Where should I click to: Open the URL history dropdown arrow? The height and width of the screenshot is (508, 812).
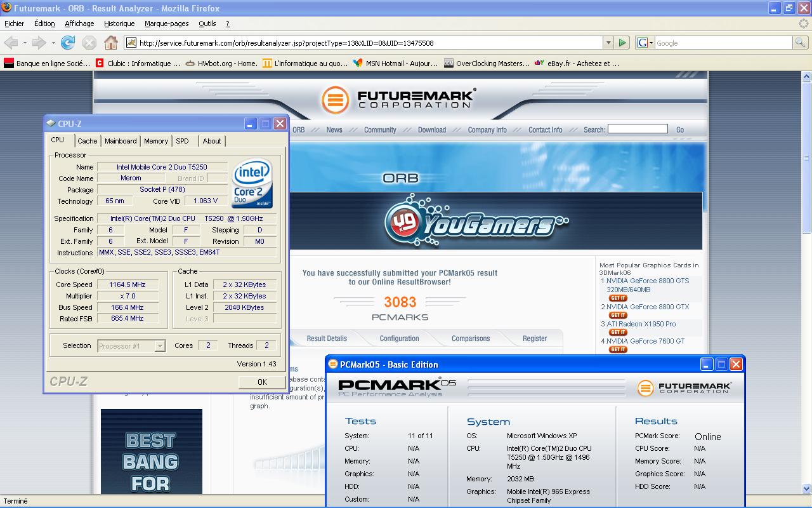click(x=608, y=43)
